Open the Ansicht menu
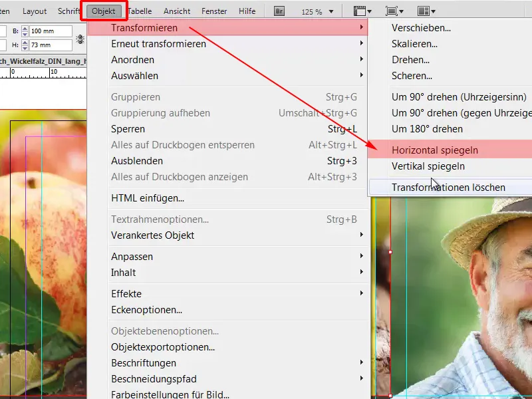 [x=177, y=11]
